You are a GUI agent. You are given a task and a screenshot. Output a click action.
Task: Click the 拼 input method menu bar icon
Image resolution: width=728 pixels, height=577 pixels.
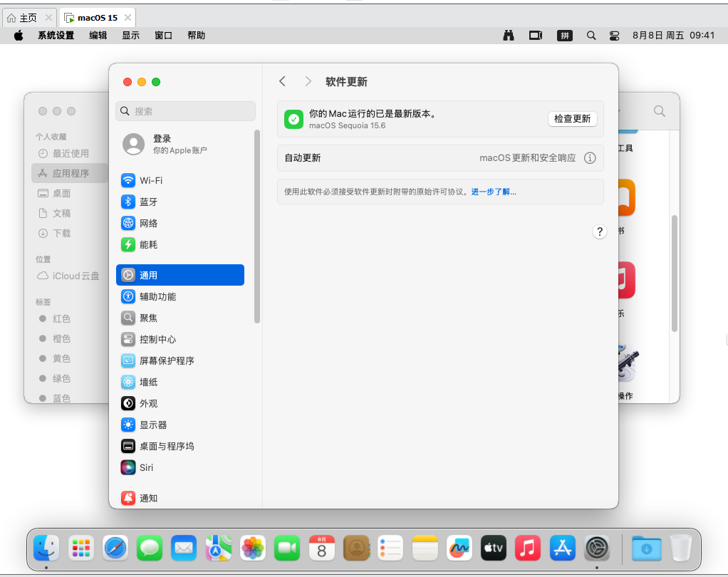[x=564, y=35]
